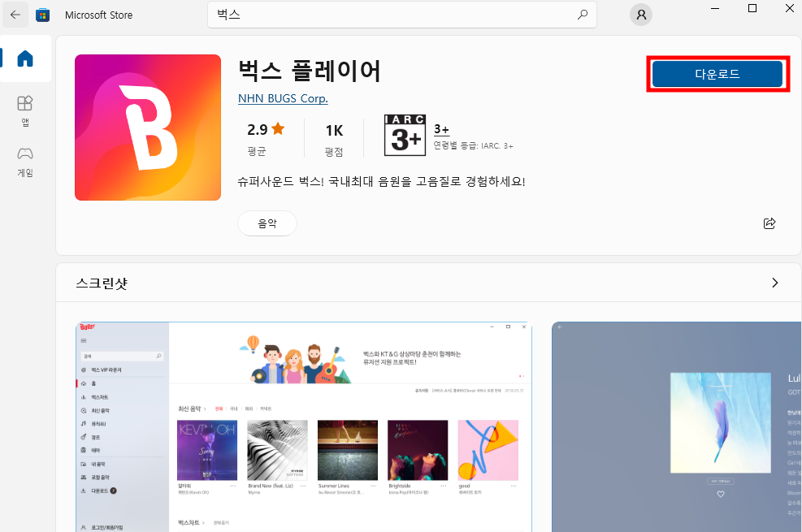
Task: Click the app description text 슈퍼사운드 벅스
Action: (382, 181)
